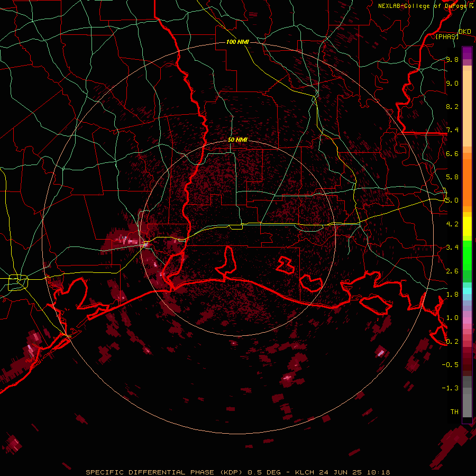Click the 3.4 scale label
The width and height of the screenshot is (476, 476).
pyautogui.click(x=452, y=248)
